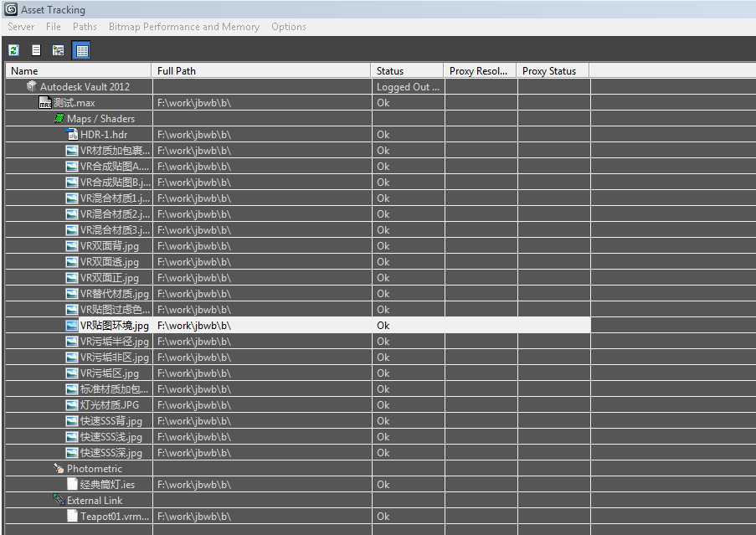Open Bitmap Performance and Memory menu
756x535 pixels.
[x=184, y=27]
